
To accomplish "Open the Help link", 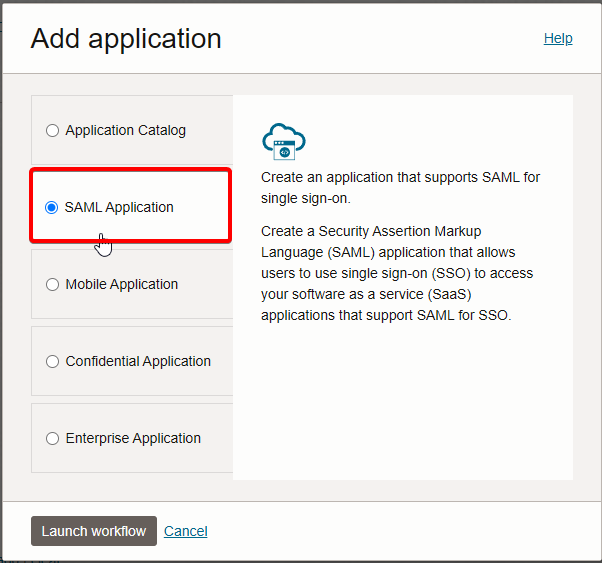I will tap(558, 38).
